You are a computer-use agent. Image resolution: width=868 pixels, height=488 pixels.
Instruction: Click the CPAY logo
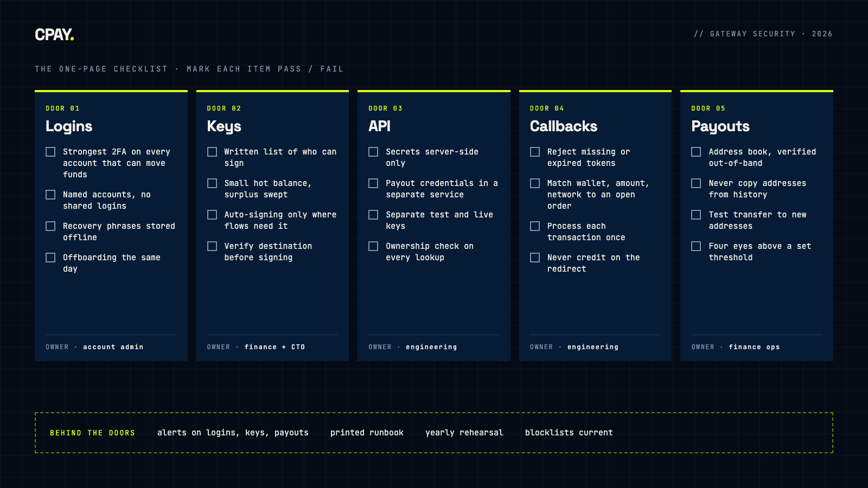click(54, 35)
